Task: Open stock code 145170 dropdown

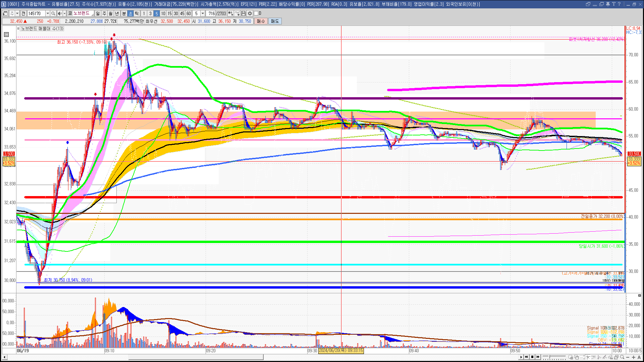Action: tap(48, 13)
